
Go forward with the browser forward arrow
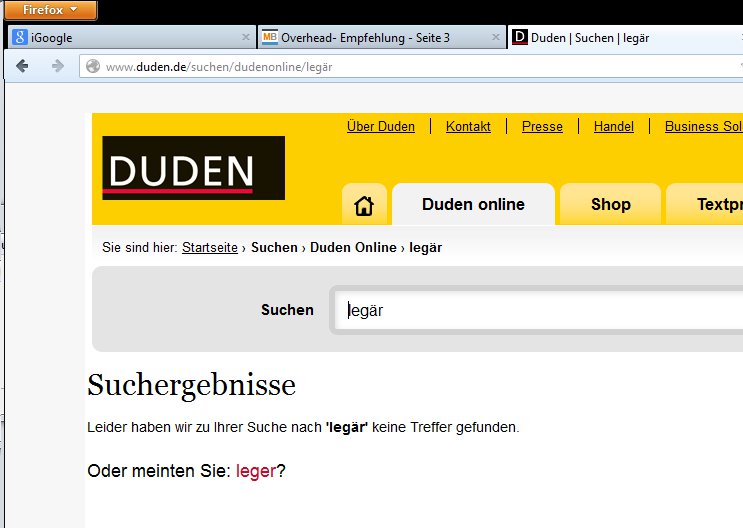(x=57, y=66)
